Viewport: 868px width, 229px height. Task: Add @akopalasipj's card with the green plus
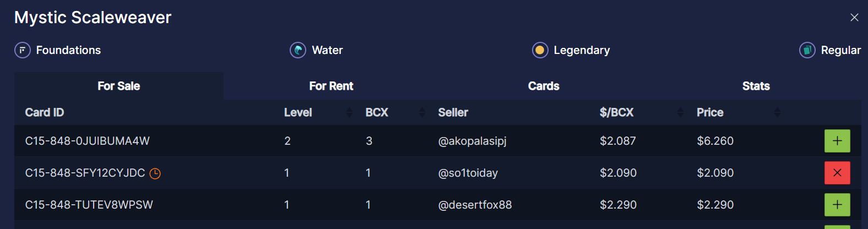pyautogui.click(x=837, y=141)
